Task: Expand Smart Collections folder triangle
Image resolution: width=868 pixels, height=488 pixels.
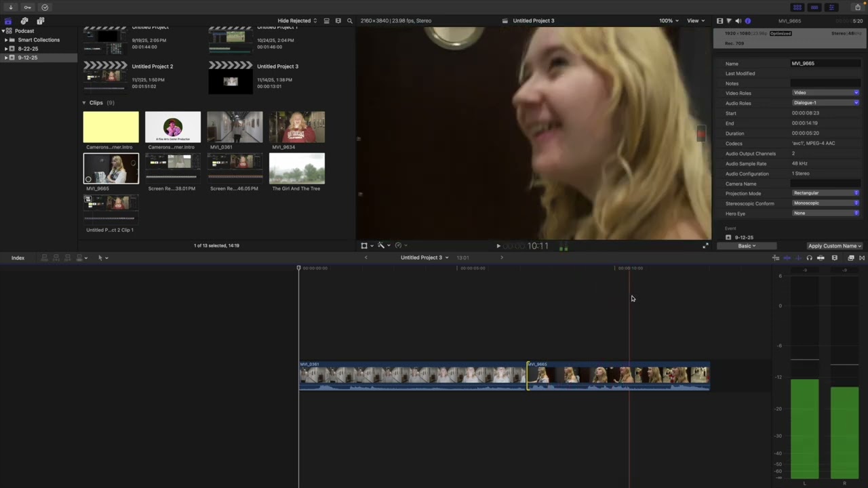Action: click(6, 40)
